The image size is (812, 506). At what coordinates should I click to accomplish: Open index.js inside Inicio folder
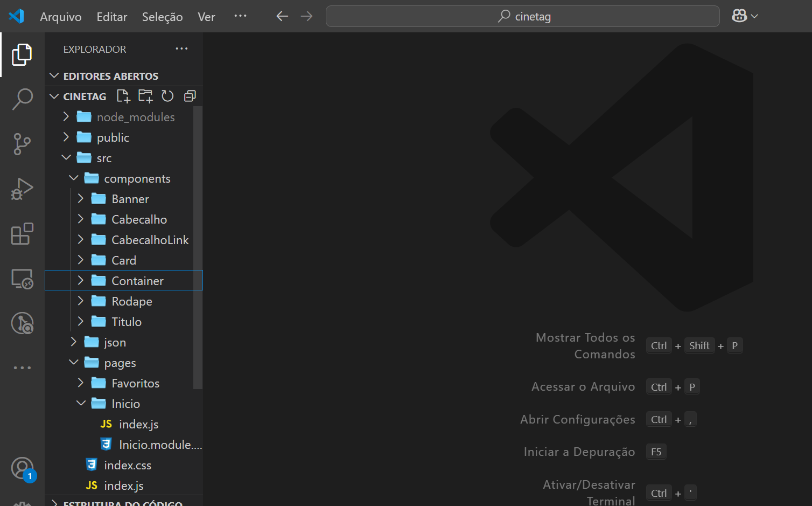coord(124,424)
